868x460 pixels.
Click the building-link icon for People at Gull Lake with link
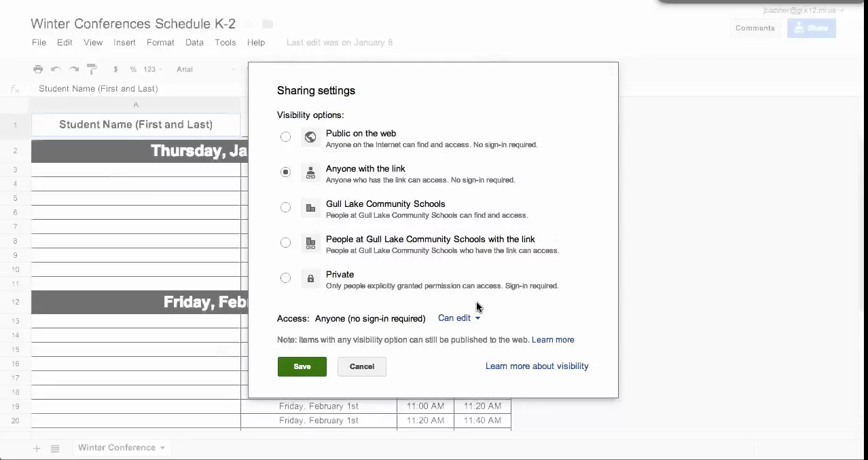[x=310, y=243]
